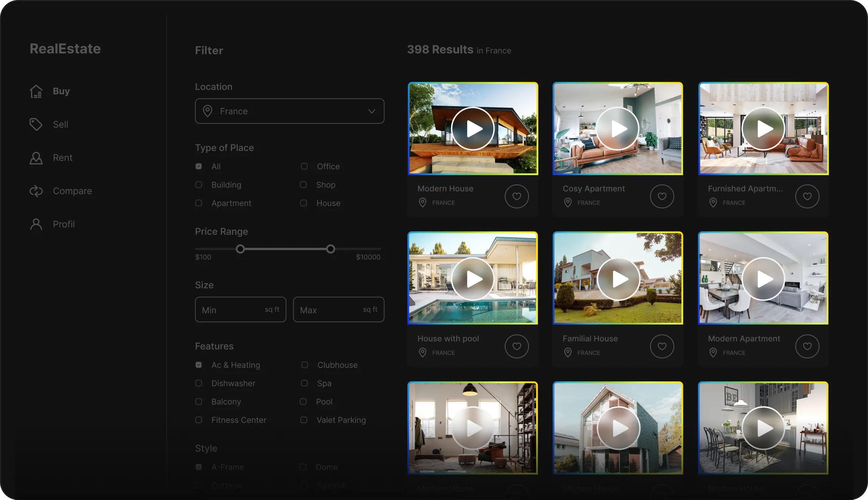
Task: Enable the Dishwasher feature checkbox
Action: (x=199, y=383)
